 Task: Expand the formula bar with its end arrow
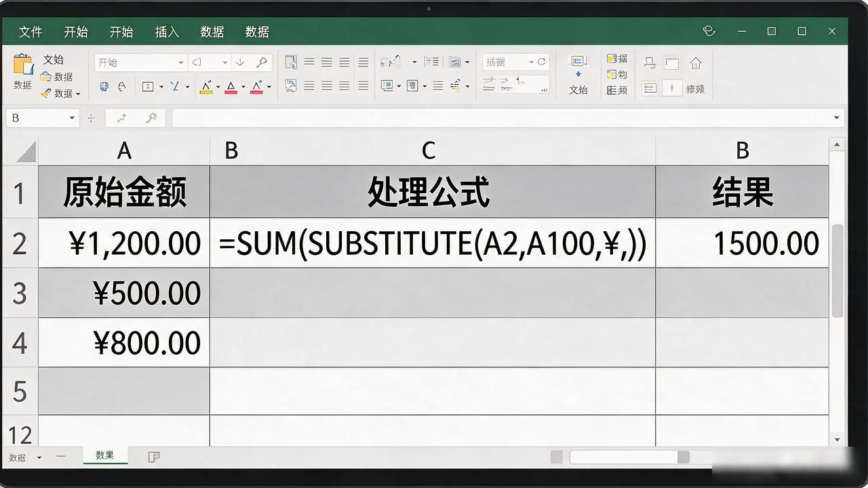pyautogui.click(x=836, y=118)
